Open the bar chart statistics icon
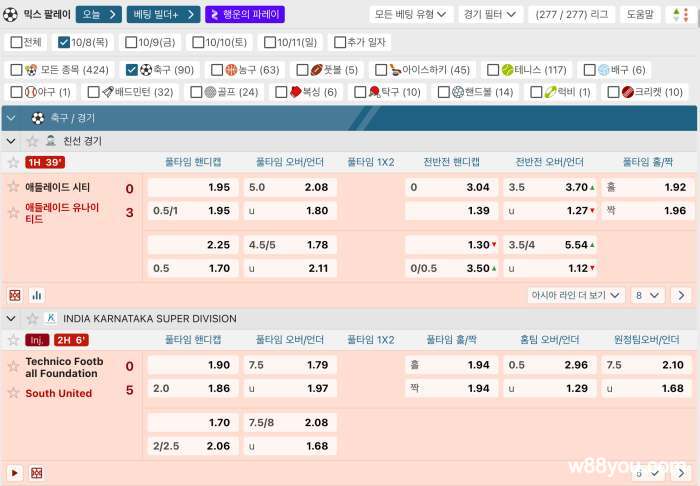This screenshot has width=700, height=486. [x=37, y=295]
